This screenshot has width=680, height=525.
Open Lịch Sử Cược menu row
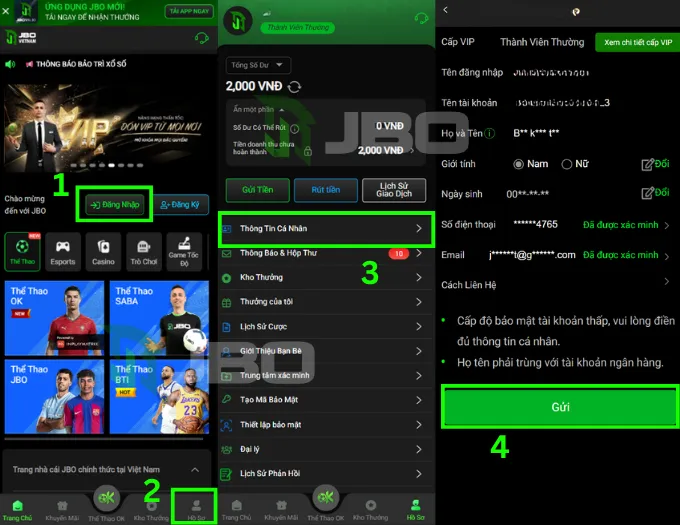pyautogui.click(x=326, y=326)
